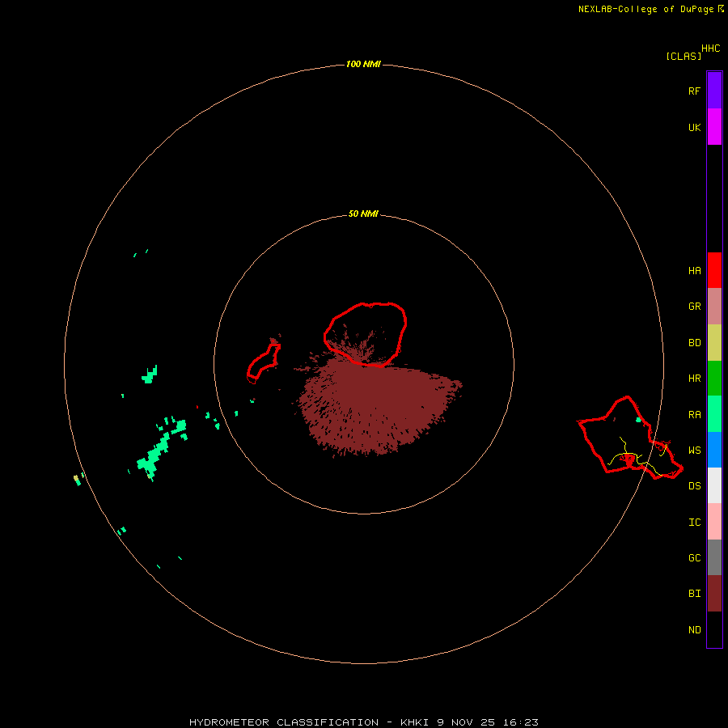Click the white DS legend swatch
The width and height of the screenshot is (728, 728).
coord(714,485)
